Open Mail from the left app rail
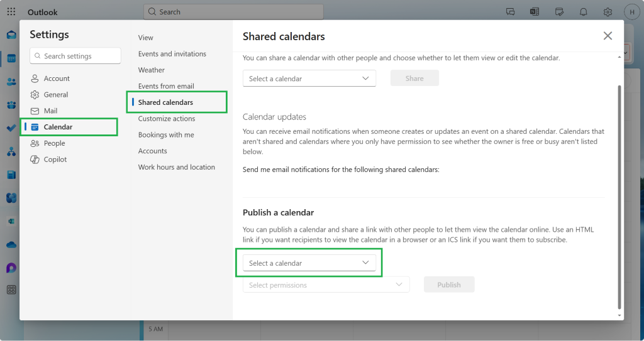Image resolution: width=644 pixels, height=341 pixels. (x=11, y=35)
